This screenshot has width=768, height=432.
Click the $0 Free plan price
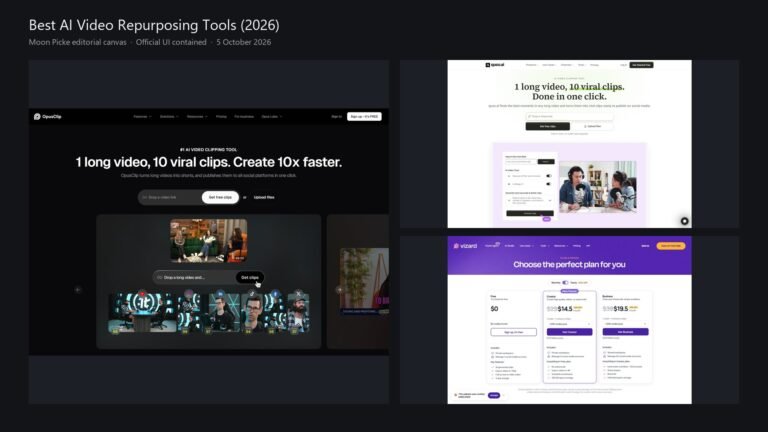click(494, 309)
